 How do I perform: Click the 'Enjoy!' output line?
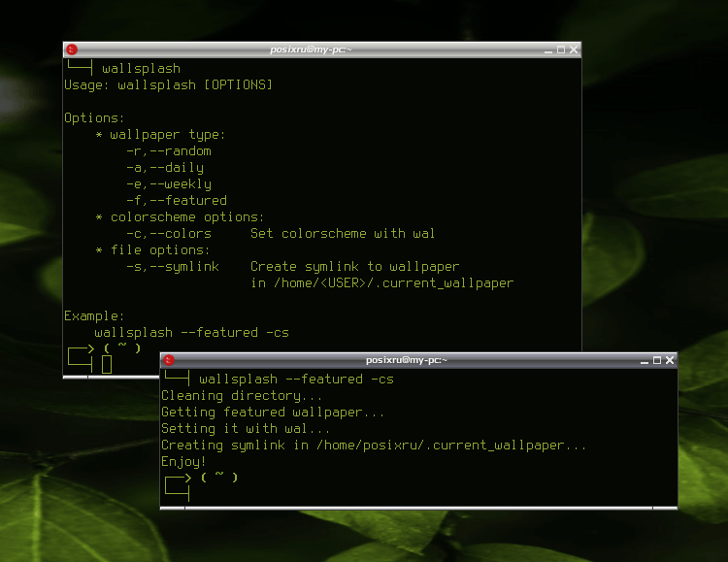[183, 462]
